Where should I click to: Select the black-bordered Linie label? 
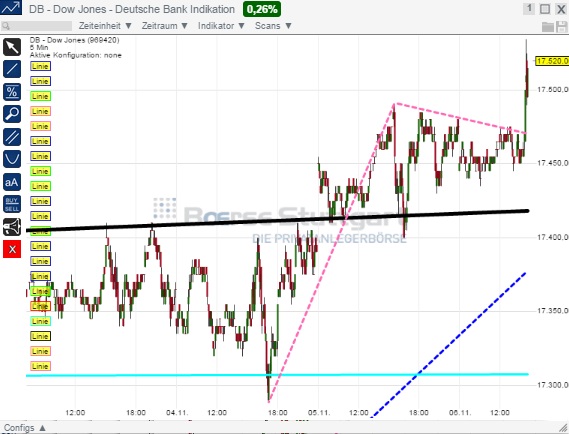click(x=40, y=336)
